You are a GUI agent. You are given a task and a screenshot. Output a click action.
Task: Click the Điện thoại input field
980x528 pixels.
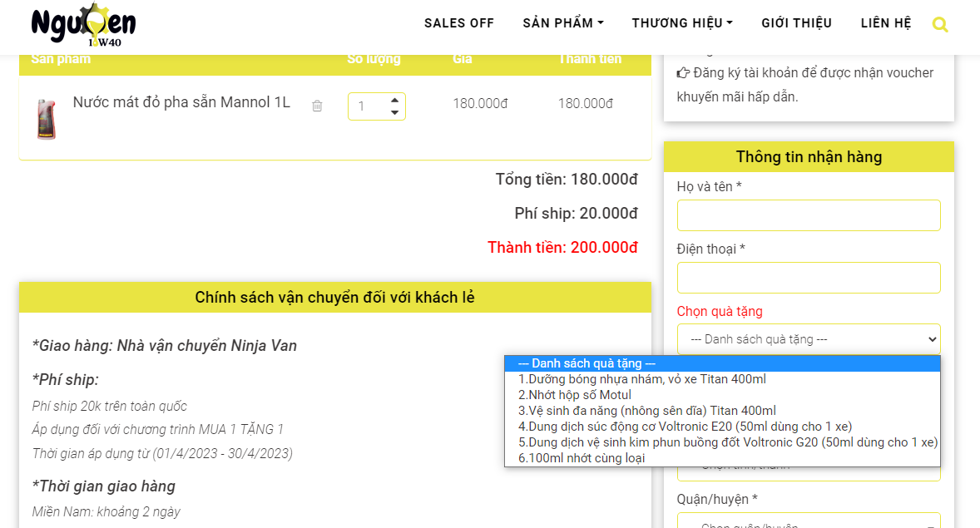tap(809, 278)
